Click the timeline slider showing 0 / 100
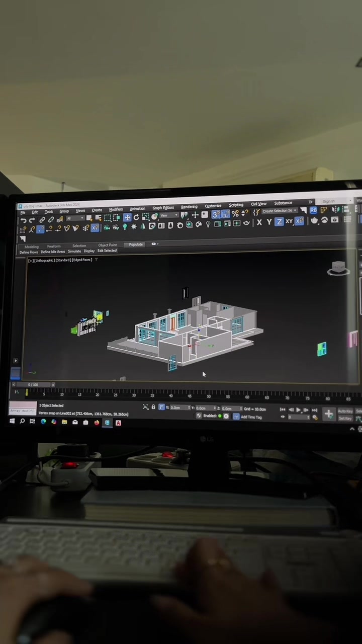Image resolution: width=362 pixels, height=644 pixels. pyautogui.click(x=33, y=385)
